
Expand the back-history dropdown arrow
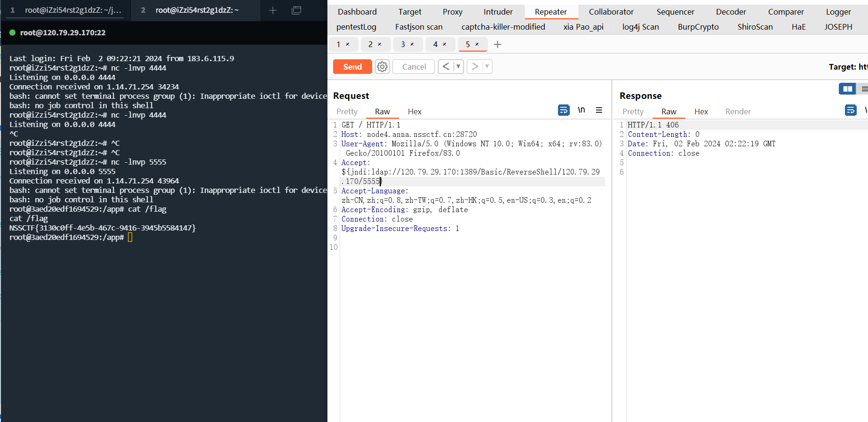[x=458, y=66]
